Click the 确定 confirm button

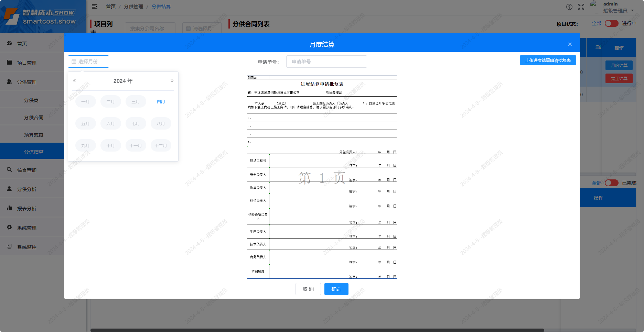click(x=336, y=289)
